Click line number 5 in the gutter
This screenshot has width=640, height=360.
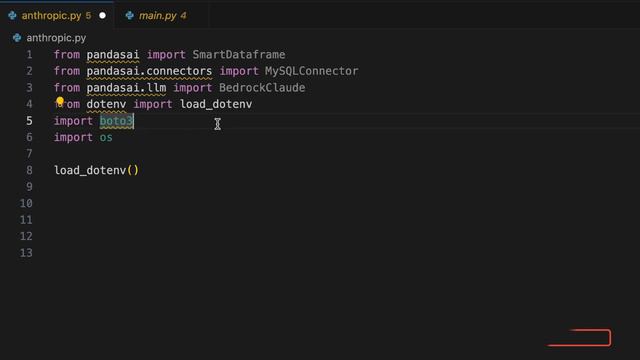(x=29, y=121)
